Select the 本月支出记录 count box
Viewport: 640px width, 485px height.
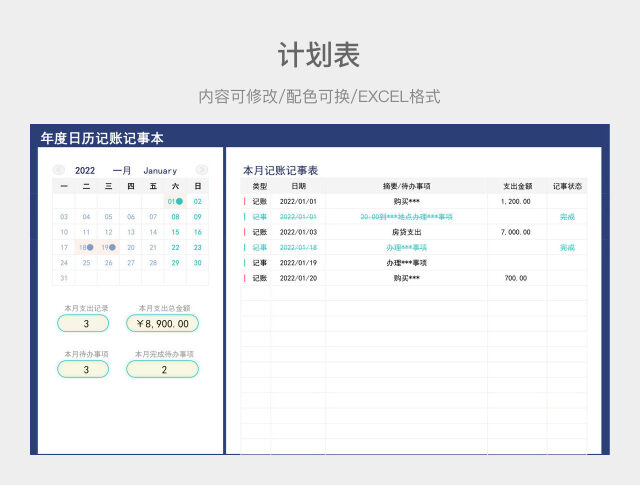pyautogui.click(x=86, y=323)
